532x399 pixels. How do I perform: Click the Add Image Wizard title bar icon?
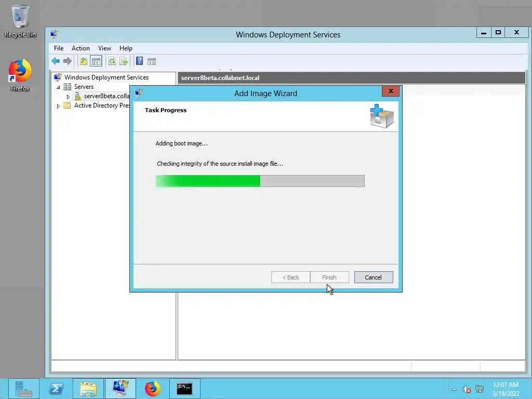[x=139, y=92]
